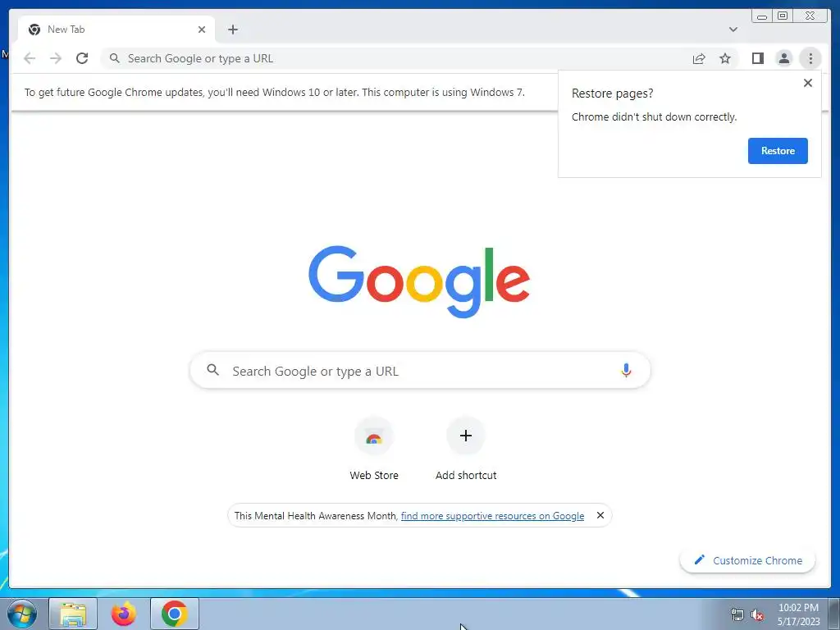Click the Show desktop strip
Screen dimensions: 840x630
tap(834, 614)
